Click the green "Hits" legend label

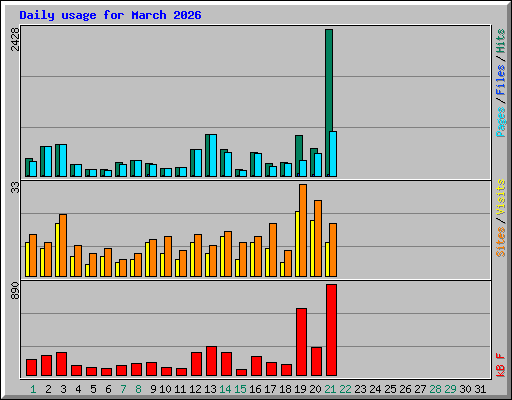(x=501, y=41)
